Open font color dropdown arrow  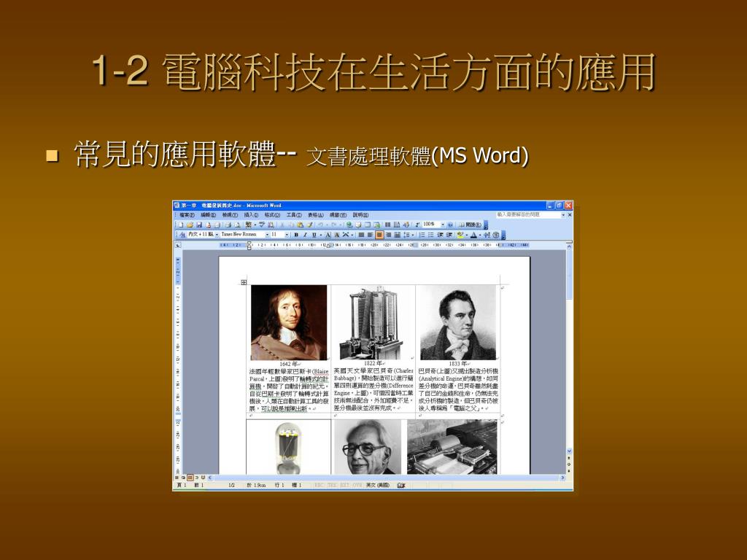pos(480,235)
